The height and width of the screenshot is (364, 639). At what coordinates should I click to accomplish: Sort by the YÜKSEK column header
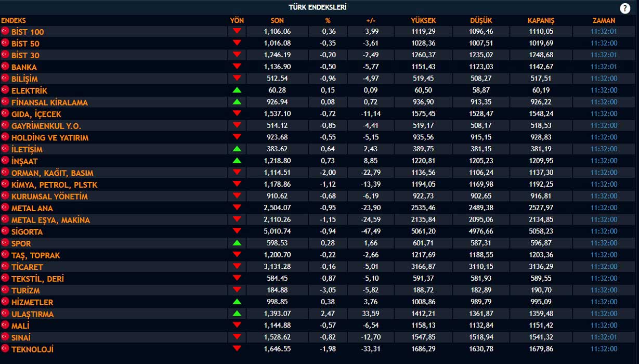pyautogui.click(x=423, y=21)
